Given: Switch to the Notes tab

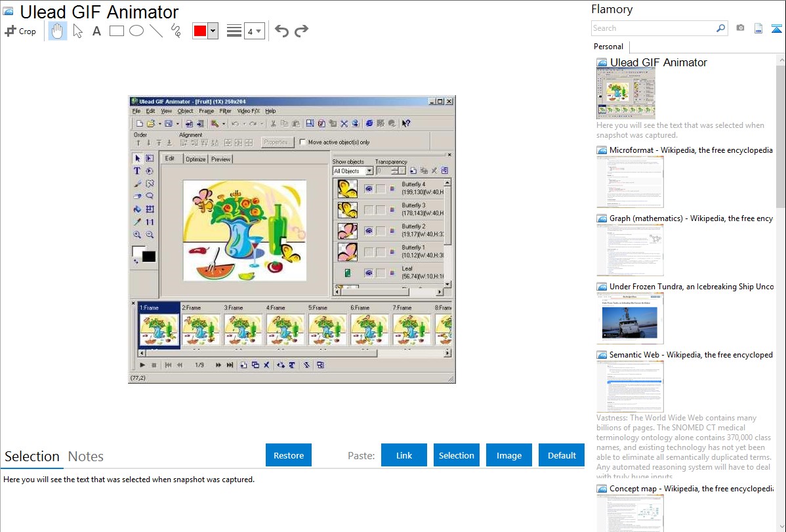Looking at the screenshot, I should pos(86,457).
